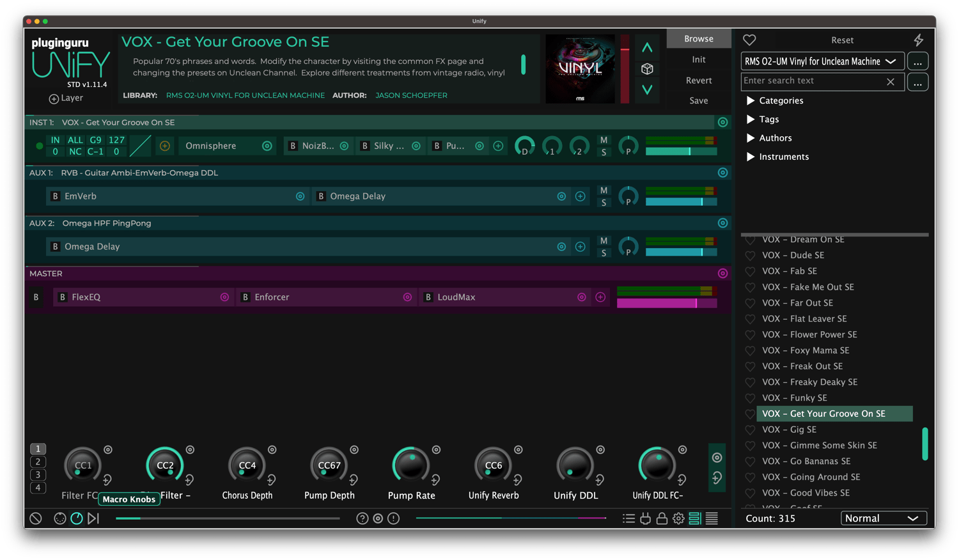Click the 3D cube icon beside artwork
This screenshot has height=560, width=959.
click(x=647, y=69)
